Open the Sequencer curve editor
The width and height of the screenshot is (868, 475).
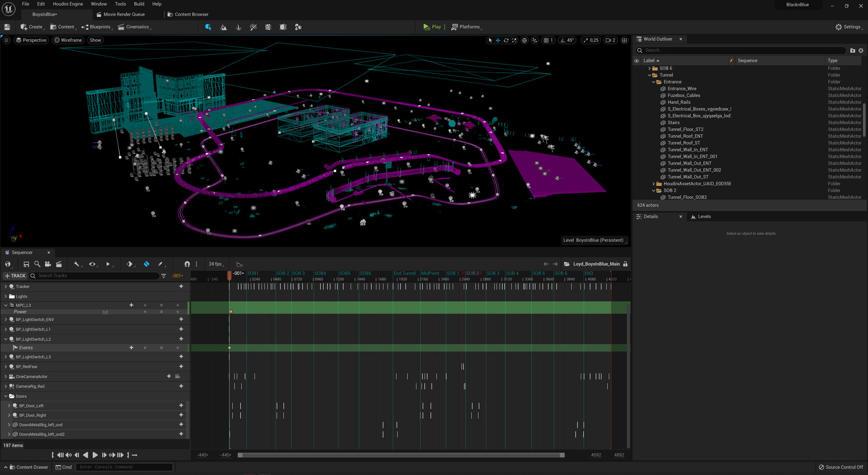click(x=240, y=264)
